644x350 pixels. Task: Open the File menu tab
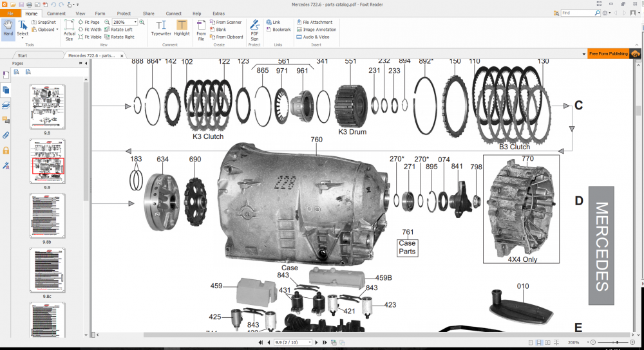(x=10, y=14)
